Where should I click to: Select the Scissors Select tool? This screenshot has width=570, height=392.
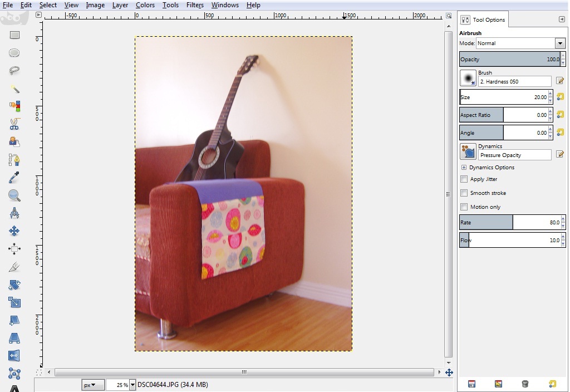[14, 124]
